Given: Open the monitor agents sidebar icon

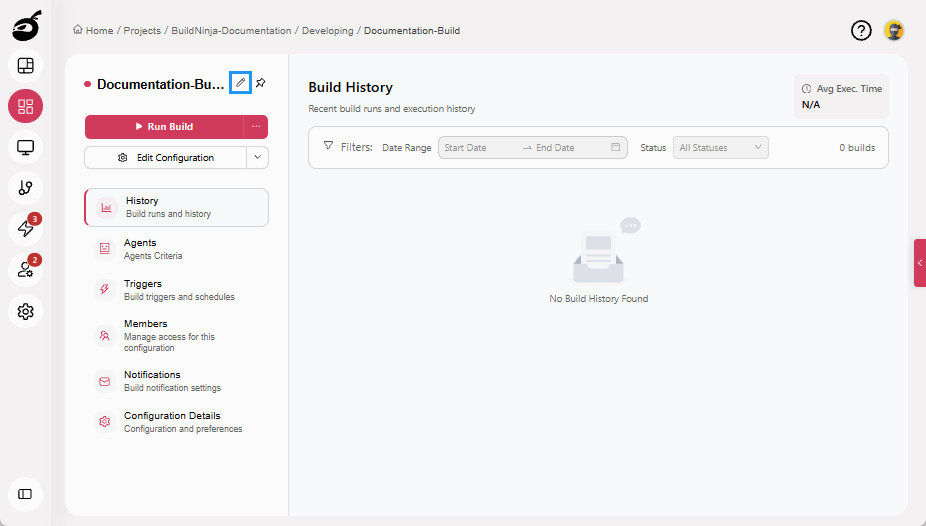Looking at the screenshot, I should click(x=25, y=147).
